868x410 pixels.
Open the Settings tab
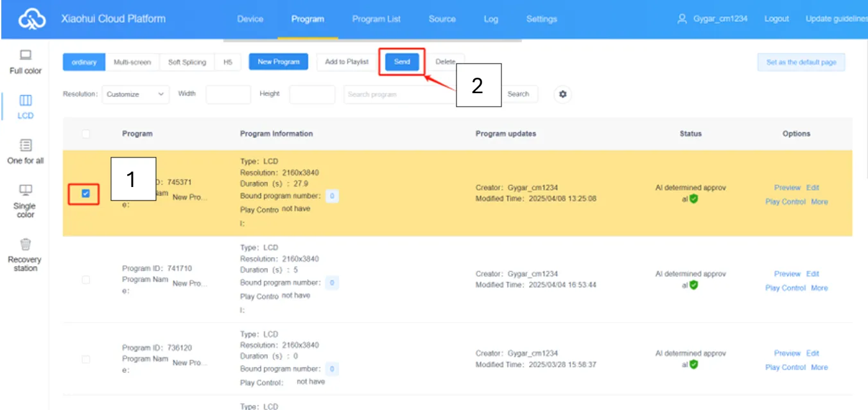[542, 19]
